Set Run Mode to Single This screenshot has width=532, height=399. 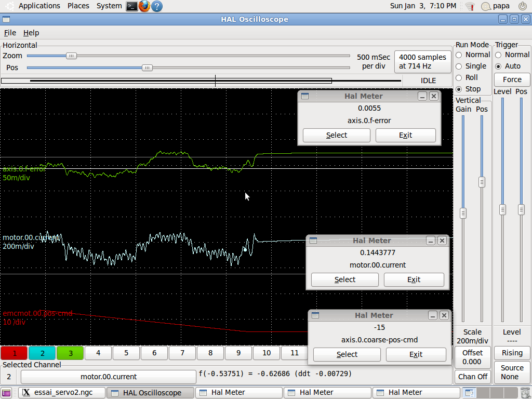pos(459,66)
